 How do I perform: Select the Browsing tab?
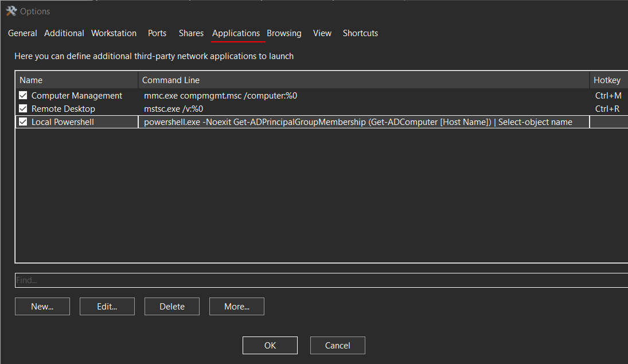pyautogui.click(x=284, y=33)
